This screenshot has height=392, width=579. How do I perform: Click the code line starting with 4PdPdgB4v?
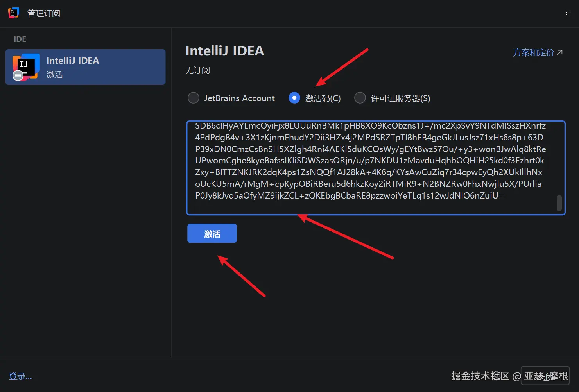coord(369,137)
